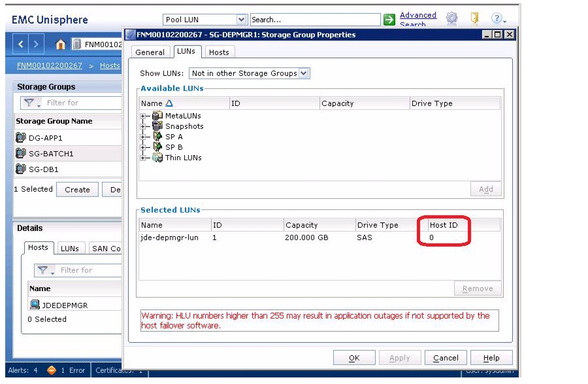Click the Cancel button
The width and height of the screenshot is (588, 384).
point(446,358)
